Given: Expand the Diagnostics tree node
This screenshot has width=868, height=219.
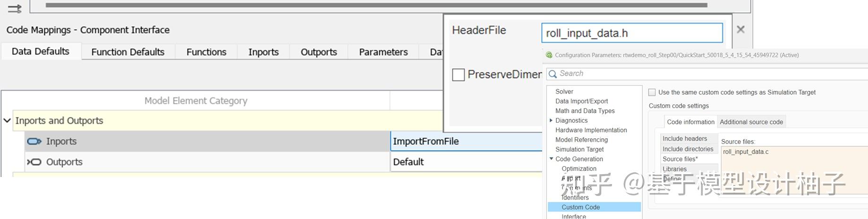Looking at the screenshot, I should 551,120.
